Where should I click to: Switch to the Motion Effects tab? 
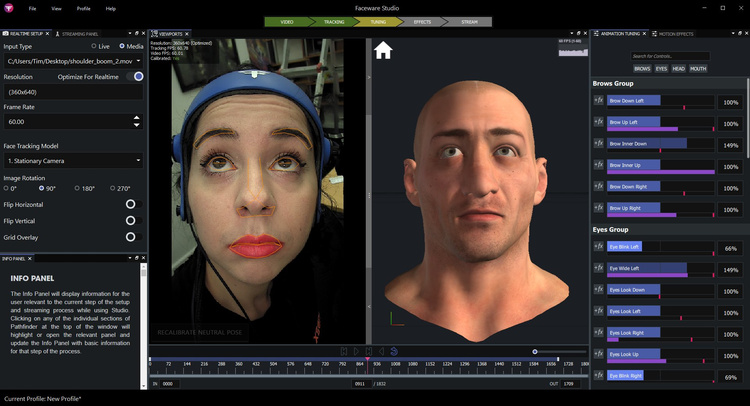[x=672, y=34]
